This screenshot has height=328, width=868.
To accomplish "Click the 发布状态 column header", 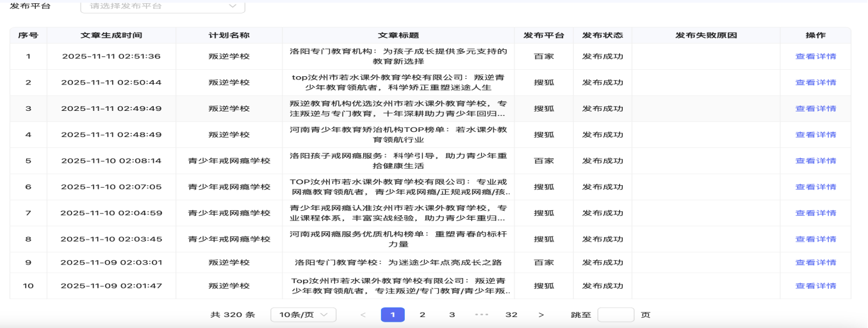I will (602, 35).
